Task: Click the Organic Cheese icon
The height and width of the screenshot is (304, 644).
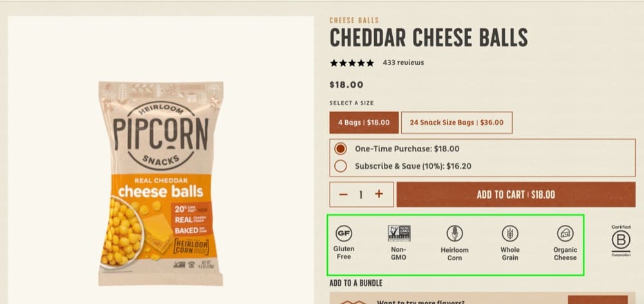Action: [565, 233]
